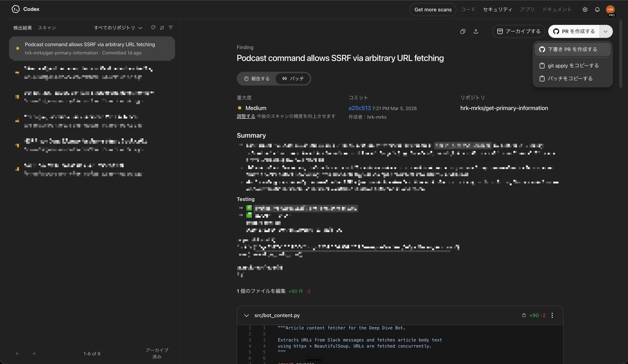Open commit a25c513 link

(359, 108)
